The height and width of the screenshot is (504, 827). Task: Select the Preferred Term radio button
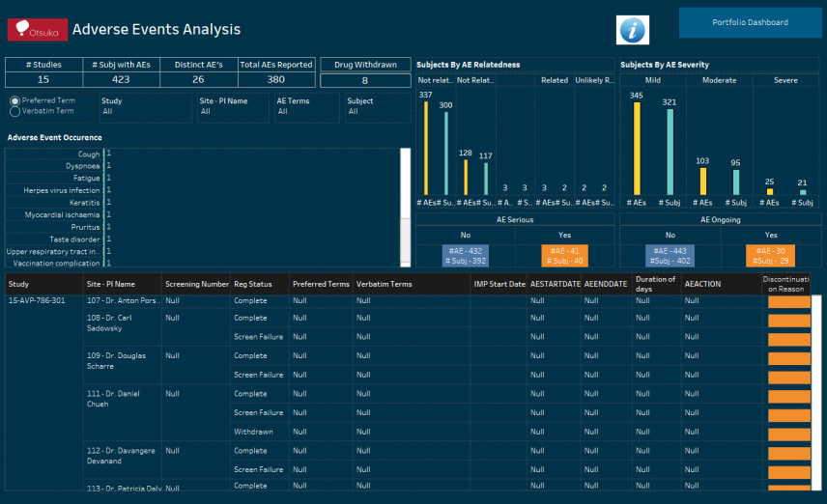(14, 100)
